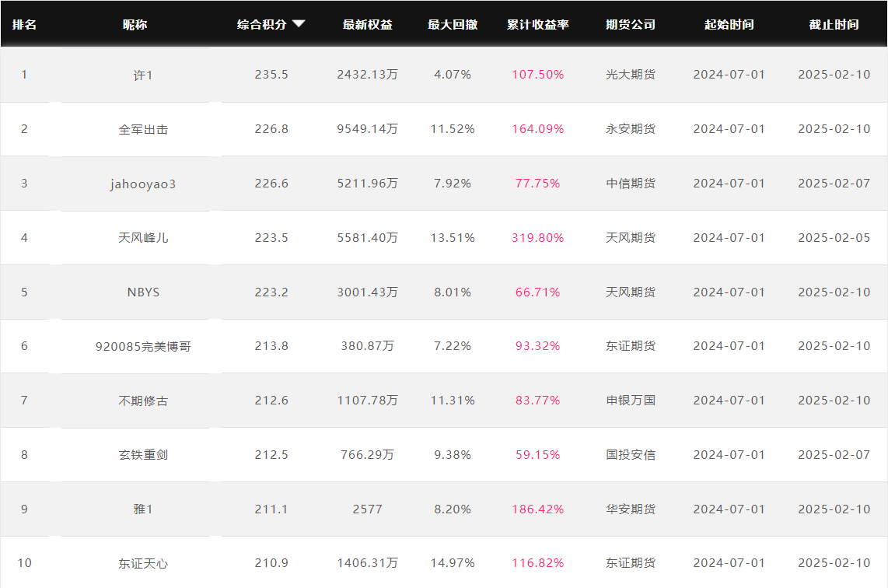Open the nickname 许1
Viewport: 888px width, 588px height.
[143, 75]
